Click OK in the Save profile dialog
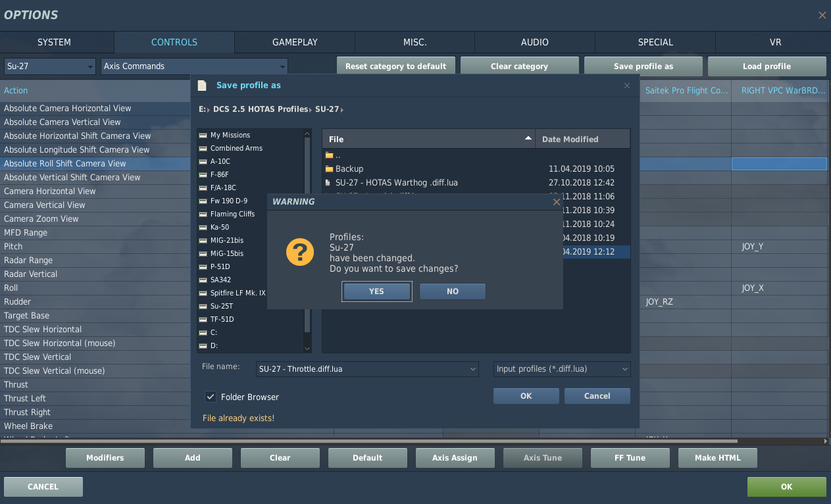The width and height of the screenshot is (831, 504). 526,396
